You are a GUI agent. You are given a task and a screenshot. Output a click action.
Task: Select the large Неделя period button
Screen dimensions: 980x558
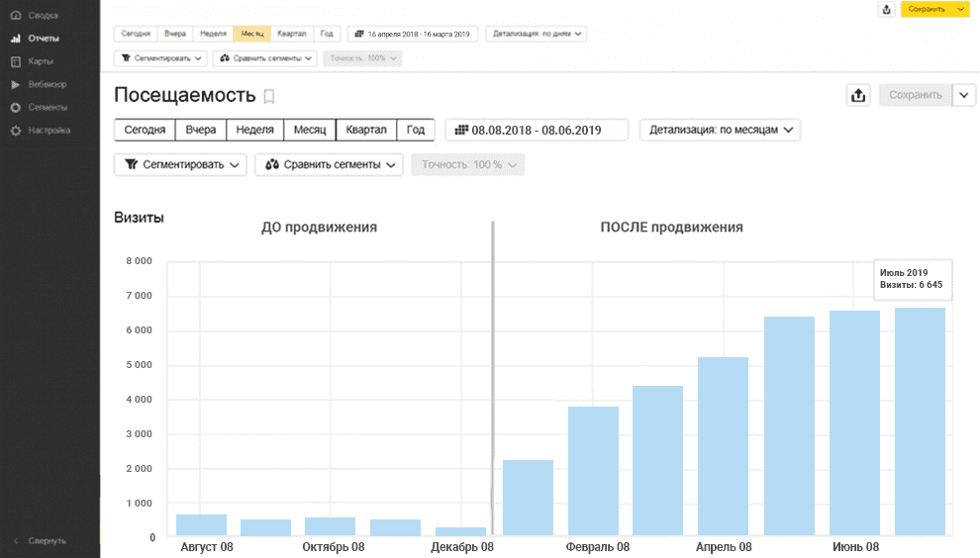[x=255, y=130]
